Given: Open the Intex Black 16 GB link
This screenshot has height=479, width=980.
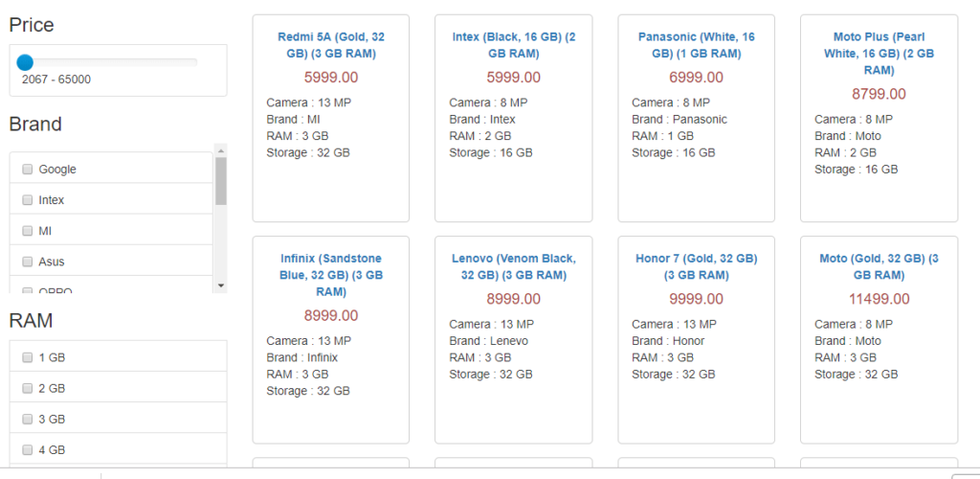Looking at the screenshot, I should tap(514, 45).
